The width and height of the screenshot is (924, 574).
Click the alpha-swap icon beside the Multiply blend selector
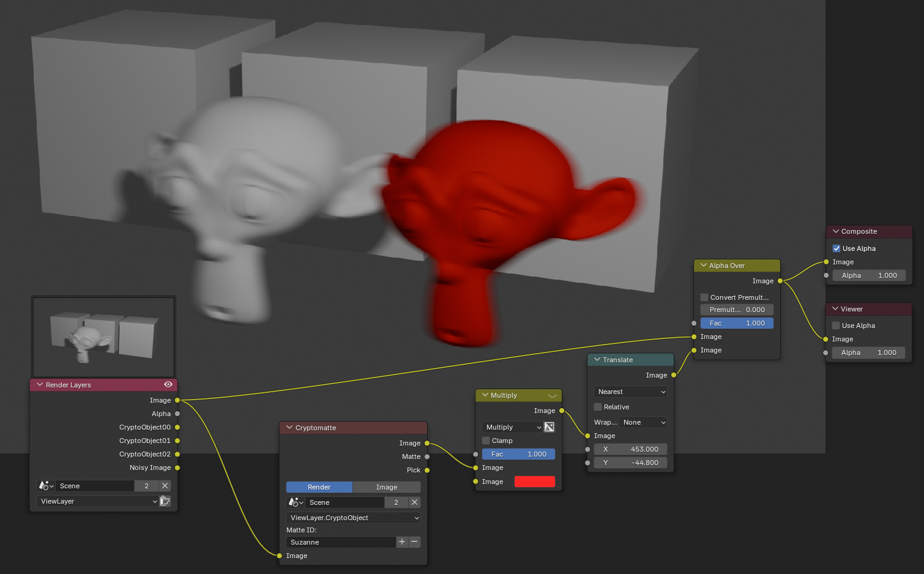click(549, 427)
